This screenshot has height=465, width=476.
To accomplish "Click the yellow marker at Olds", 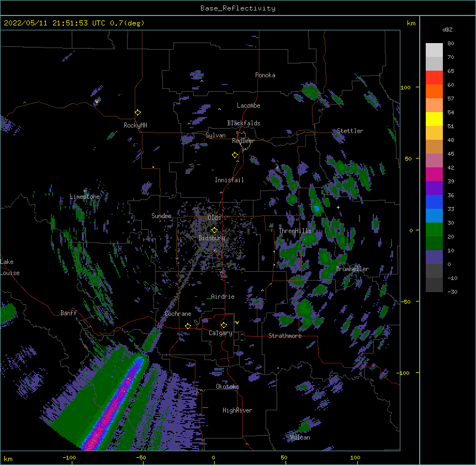I will coord(214,230).
